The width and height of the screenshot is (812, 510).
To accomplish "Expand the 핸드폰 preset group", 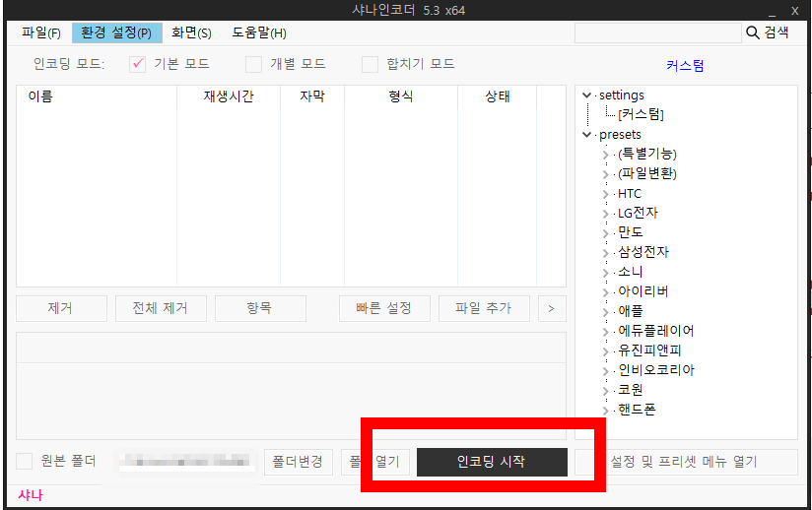I will point(605,410).
